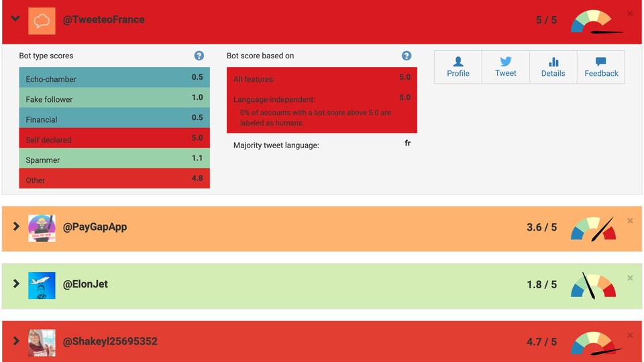Remove the @ElonJet result with X
The height and width of the screenshot is (362, 644).
[630, 278]
